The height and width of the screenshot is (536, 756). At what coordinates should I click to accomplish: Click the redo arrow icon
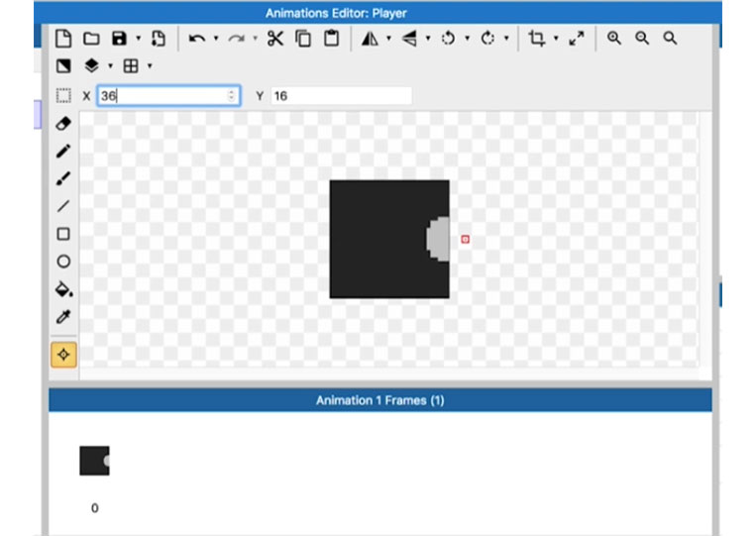point(236,38)
